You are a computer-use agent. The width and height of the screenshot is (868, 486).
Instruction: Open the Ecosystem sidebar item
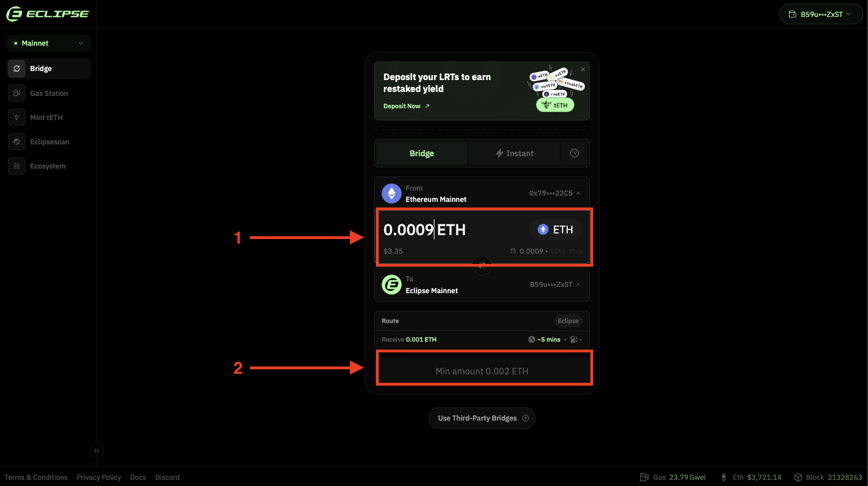coord(49,166)
